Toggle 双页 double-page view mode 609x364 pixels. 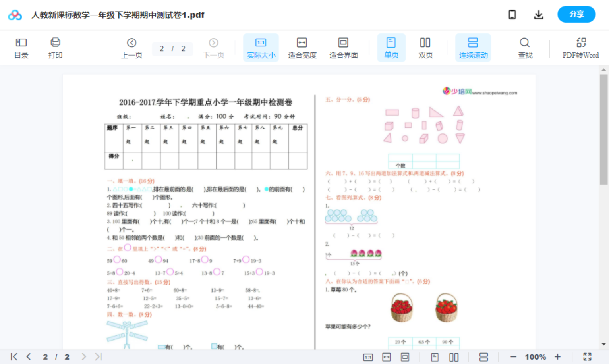[425, 47]
